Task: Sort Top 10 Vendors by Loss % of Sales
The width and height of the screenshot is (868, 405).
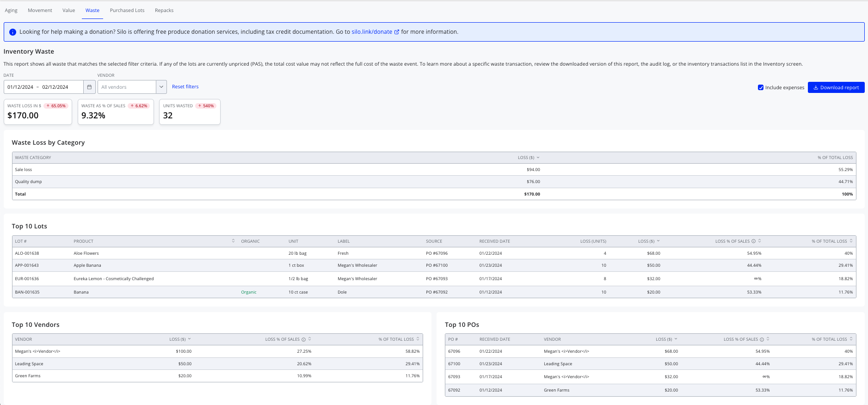Action: pyautogui.click(x=309, y=339)
